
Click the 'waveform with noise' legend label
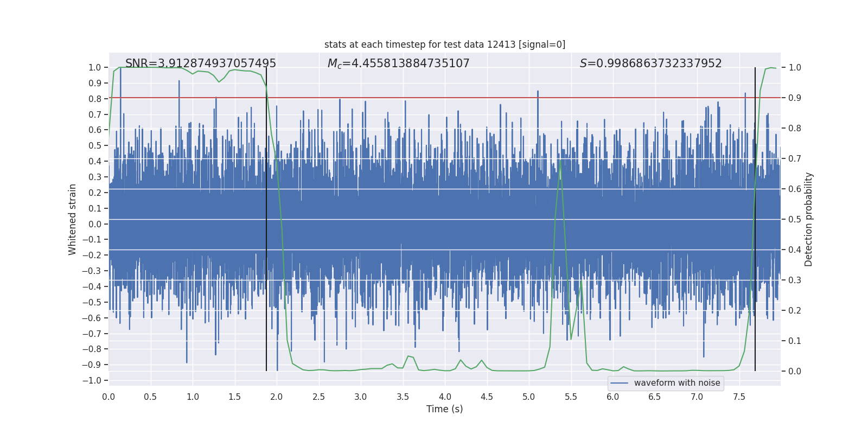point(676,383)
